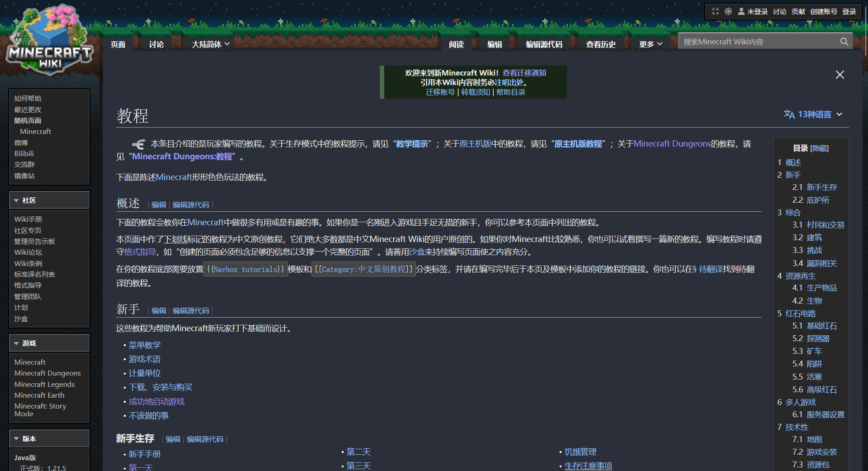This screenshot has height=471, width=868.
Task: Open the 不该做的事 tutorial
Action: click(149, 416)
